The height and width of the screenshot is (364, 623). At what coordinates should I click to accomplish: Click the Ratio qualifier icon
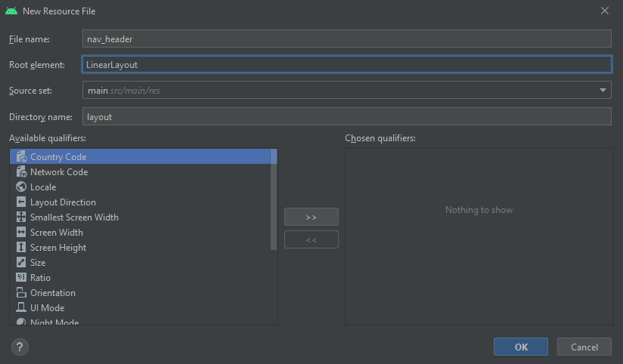(21, 277)
